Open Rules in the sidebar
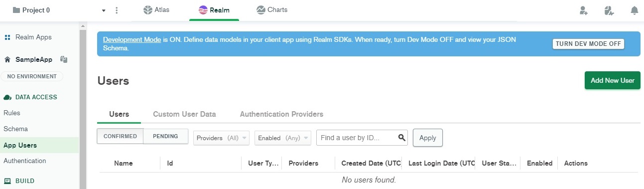 (x=12, y=113)
